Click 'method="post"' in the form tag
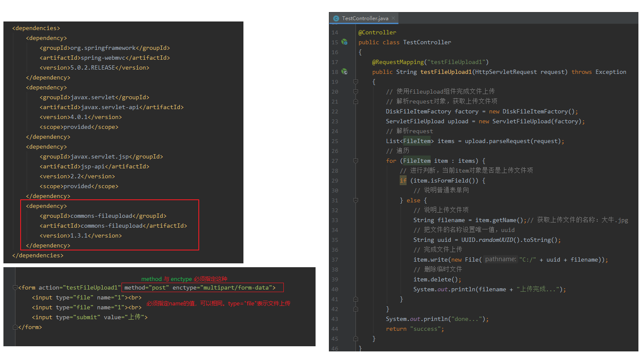Screen dimensions: 644x360 point(147,287)
